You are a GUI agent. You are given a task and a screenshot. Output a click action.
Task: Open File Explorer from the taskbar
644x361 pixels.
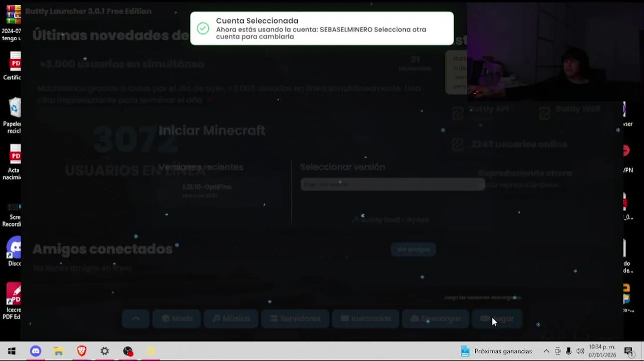tap(58, 351)
